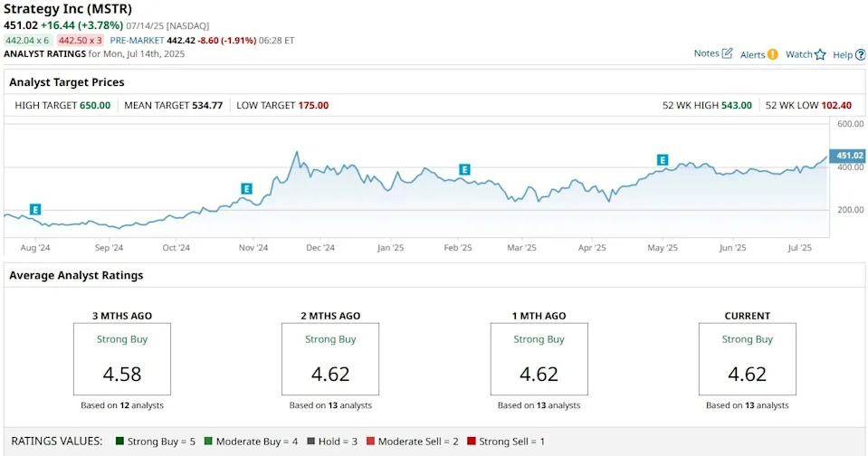Select the 3 MTHS AGO rating box
This screenshot has height=456, width=868.
coord(122,359)
